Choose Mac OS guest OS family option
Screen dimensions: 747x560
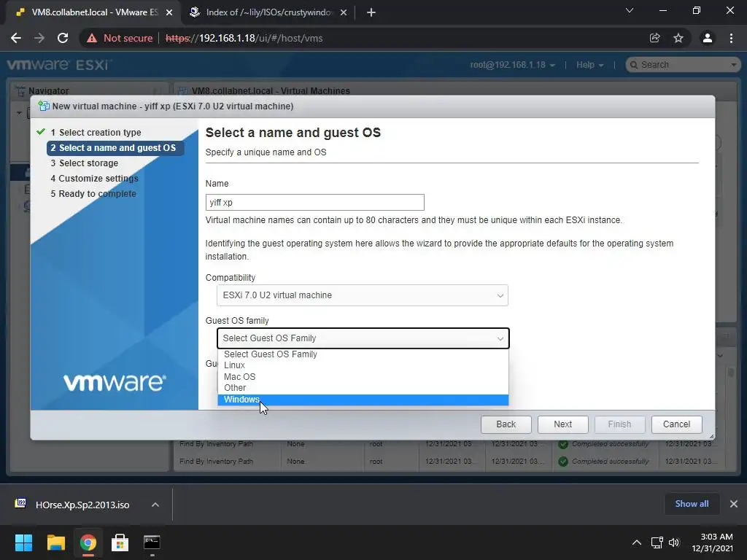coord(363,377)
